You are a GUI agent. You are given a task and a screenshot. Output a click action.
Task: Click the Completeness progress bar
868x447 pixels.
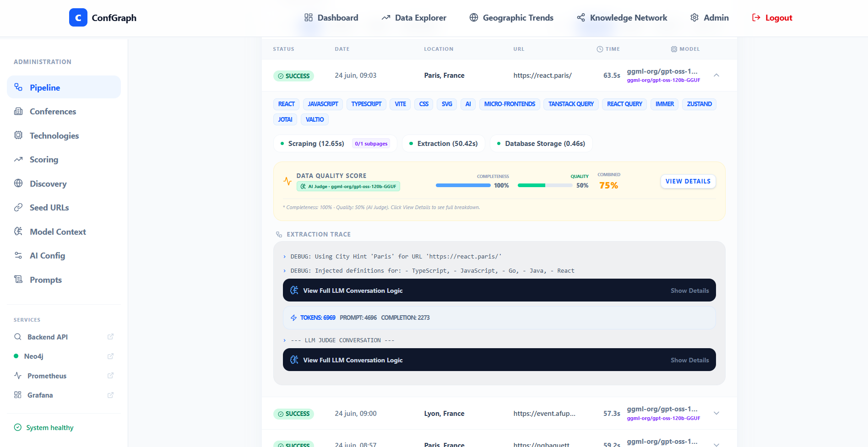click(x=463, y=186)
